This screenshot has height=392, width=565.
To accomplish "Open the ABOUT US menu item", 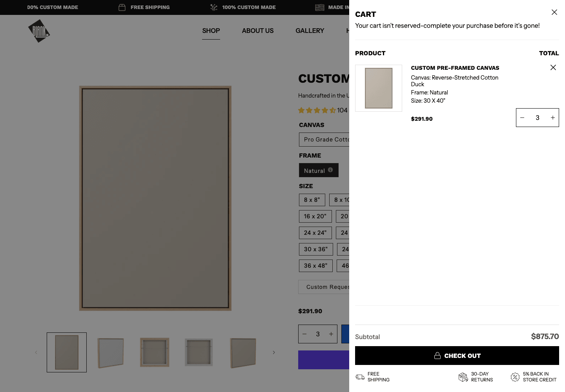I will [x=258, y=31].
